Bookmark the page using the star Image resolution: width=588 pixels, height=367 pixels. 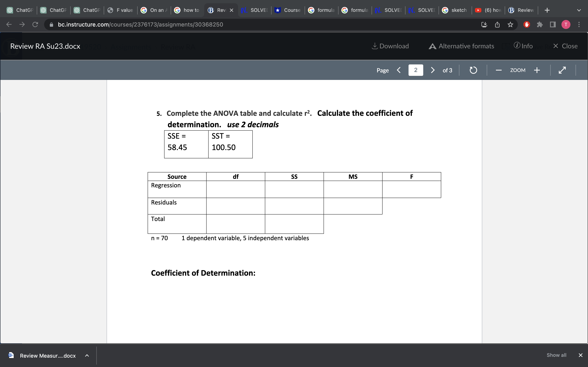tap(510, 24)
